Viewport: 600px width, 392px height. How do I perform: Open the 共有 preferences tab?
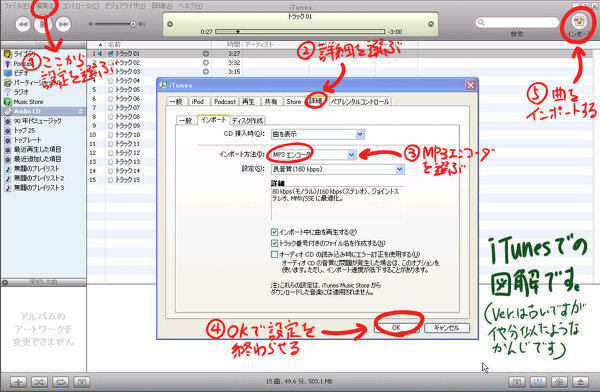pos(271,101)
